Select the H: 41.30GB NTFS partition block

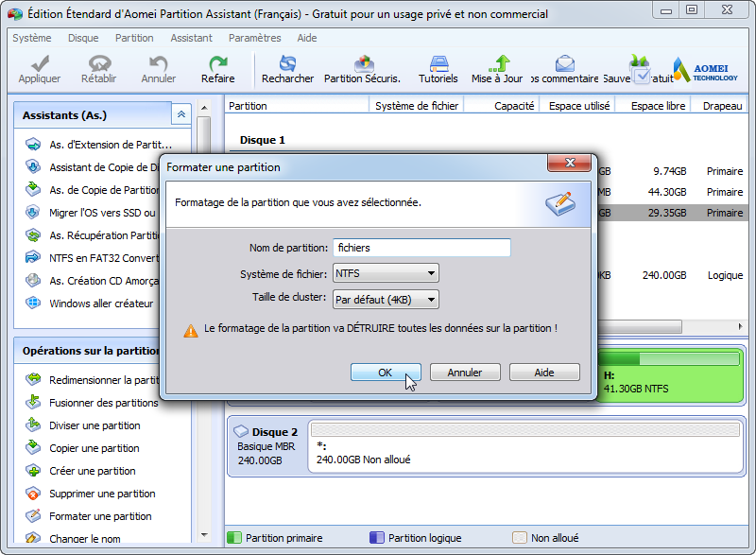(670, 375)
